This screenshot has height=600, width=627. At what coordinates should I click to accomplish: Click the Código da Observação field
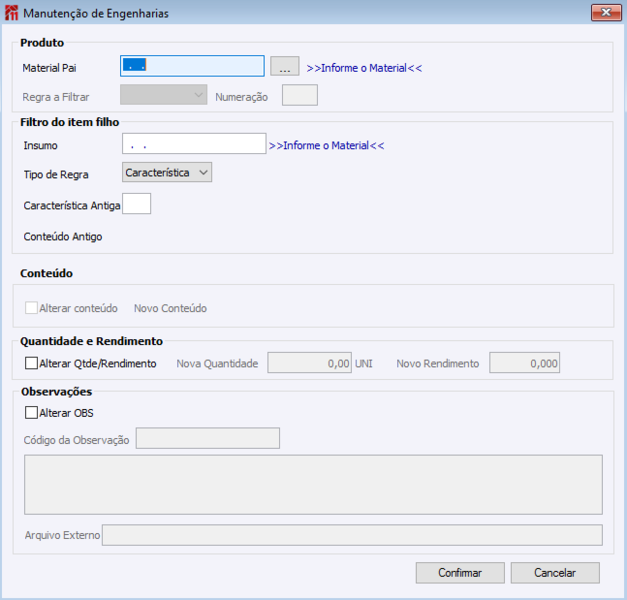click(208, 438)
